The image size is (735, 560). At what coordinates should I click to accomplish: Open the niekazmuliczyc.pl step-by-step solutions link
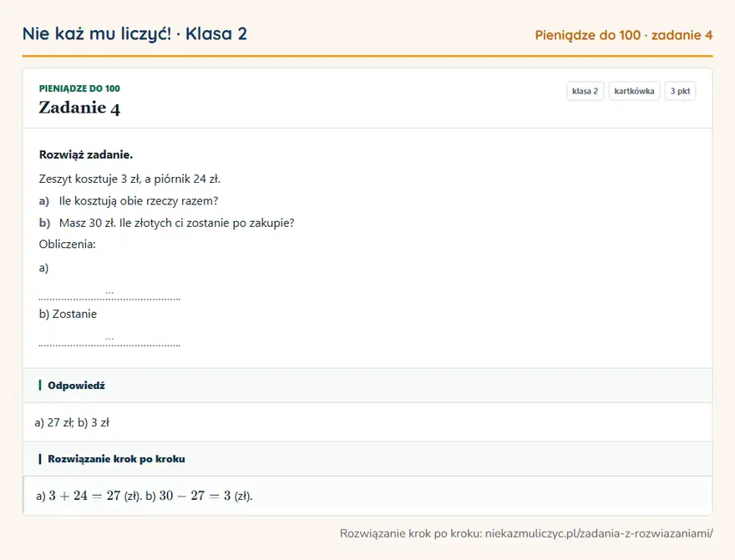pyautogui.click(x=599, y=533)
